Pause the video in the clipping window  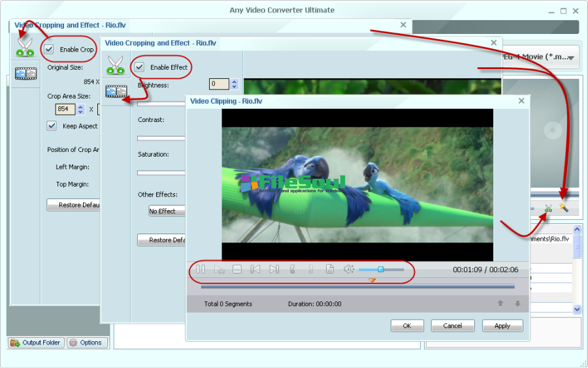[201, 269]
